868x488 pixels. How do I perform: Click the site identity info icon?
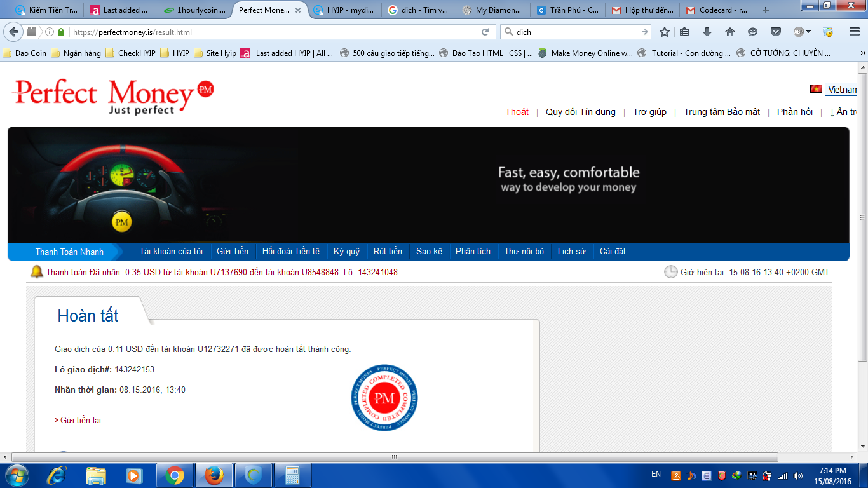(50, 32)
